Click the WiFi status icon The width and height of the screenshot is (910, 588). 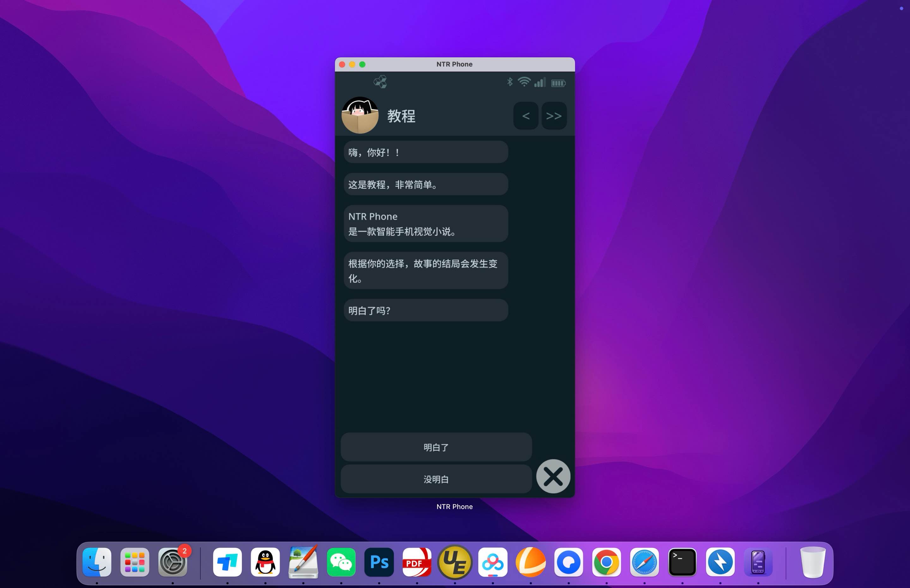[x=525, y=81]
